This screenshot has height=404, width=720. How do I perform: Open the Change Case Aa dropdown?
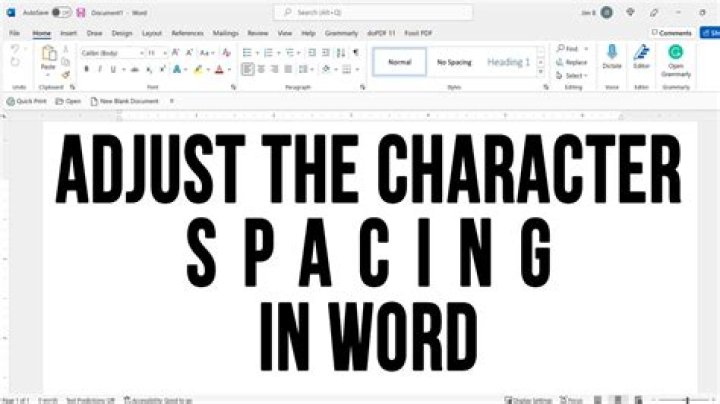pyautogui.click(x=207, y=53)
